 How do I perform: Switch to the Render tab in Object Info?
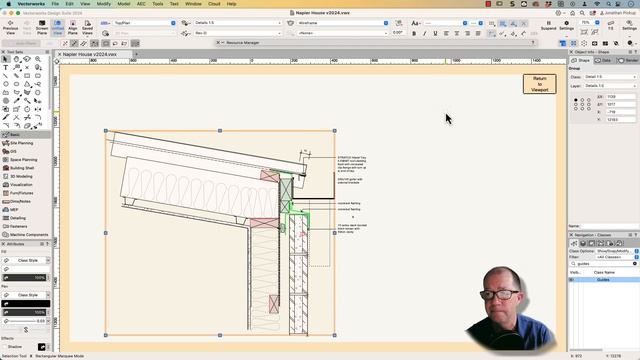[628, 60]
